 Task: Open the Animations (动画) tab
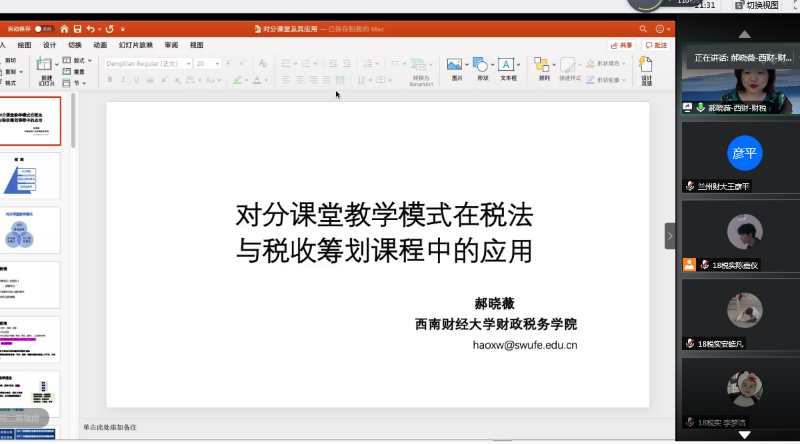[x=101, y=45]
